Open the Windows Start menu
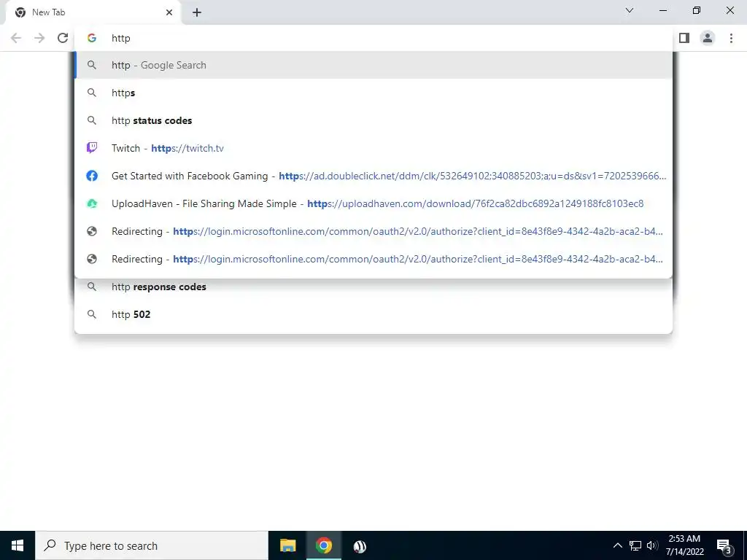The image size is (747, 560). [18, 545]
